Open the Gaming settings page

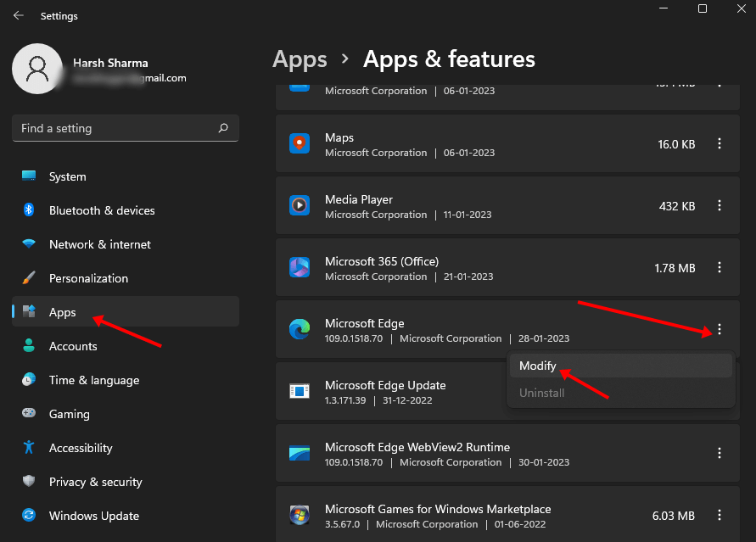[x=69, y=414]
